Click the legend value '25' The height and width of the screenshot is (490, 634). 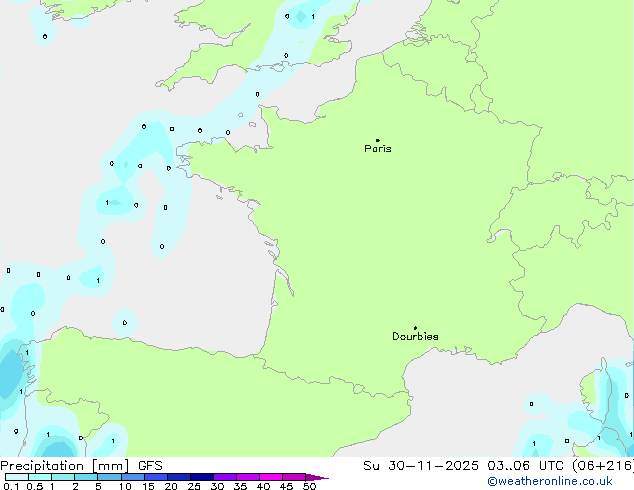(x=194, y=486)
